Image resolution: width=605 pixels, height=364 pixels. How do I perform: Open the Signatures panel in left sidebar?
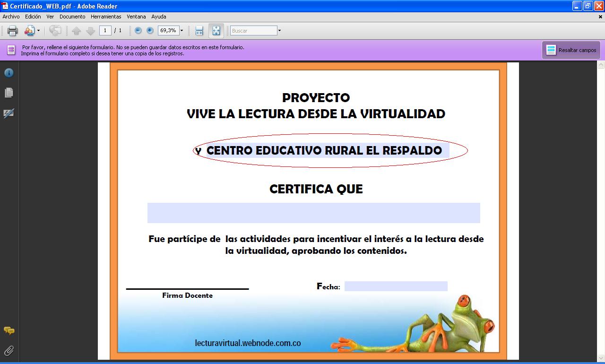point(9,113)
